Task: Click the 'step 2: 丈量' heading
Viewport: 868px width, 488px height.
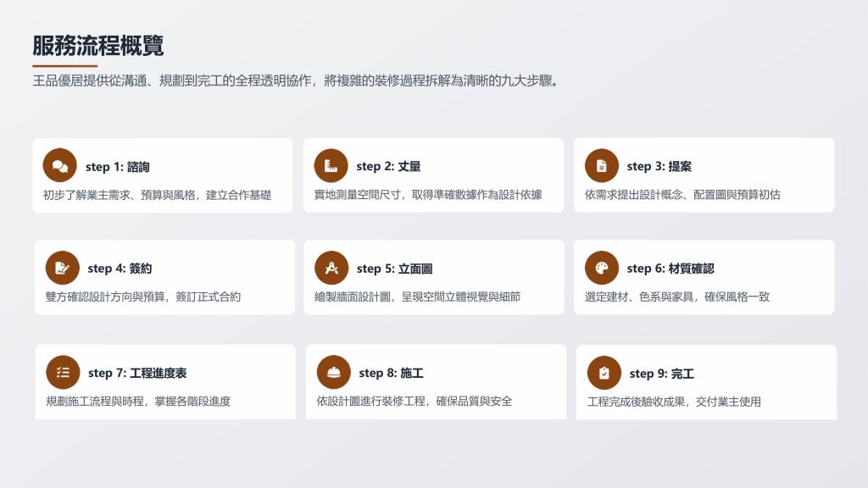Action: 388,167
